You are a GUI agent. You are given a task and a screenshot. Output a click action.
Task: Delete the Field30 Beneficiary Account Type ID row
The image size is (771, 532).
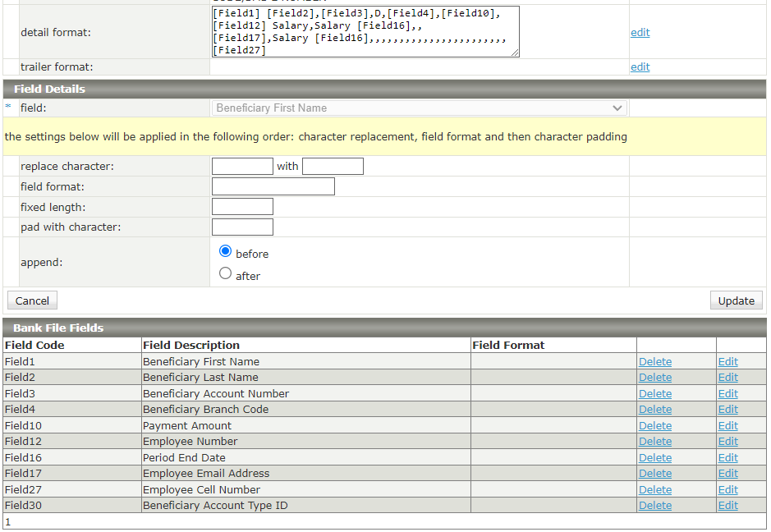pos(654,506)
